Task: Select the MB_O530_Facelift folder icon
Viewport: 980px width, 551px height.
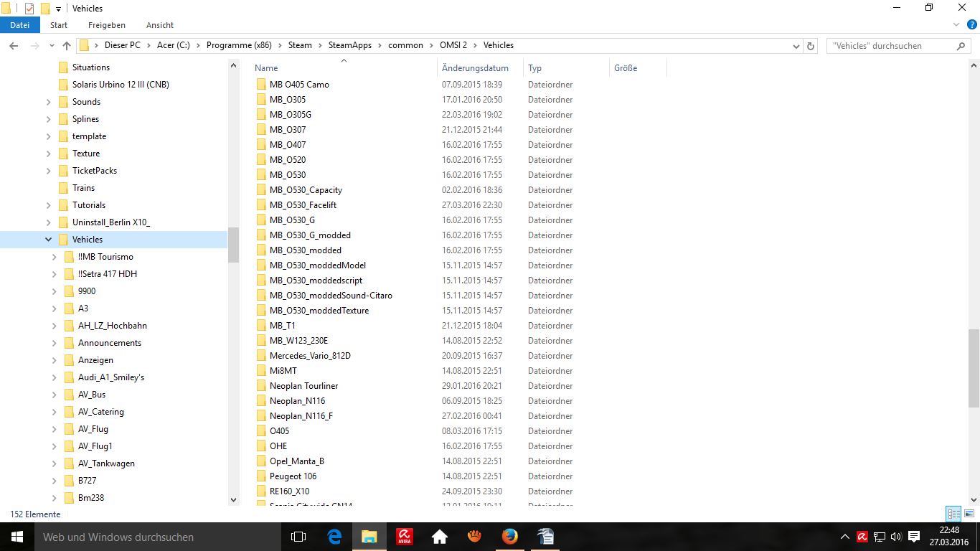Action: [x=261, y=205]
